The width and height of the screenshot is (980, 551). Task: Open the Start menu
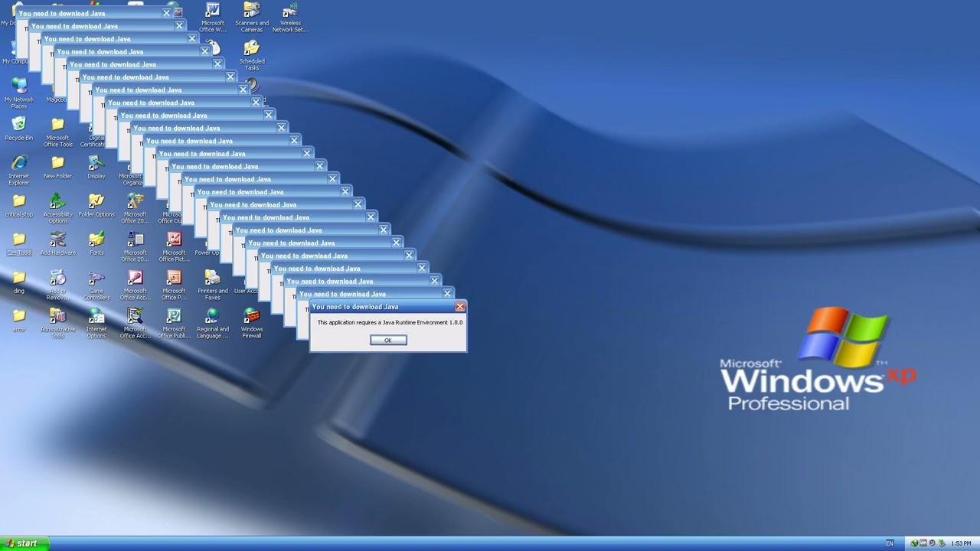[24, 543]
